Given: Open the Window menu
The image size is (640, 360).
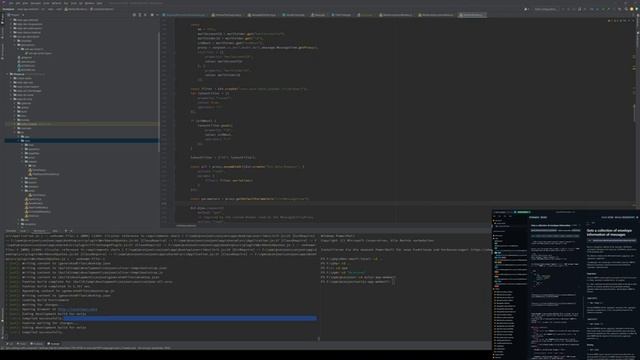Looking at the screenshot, I should pos(89,3).
